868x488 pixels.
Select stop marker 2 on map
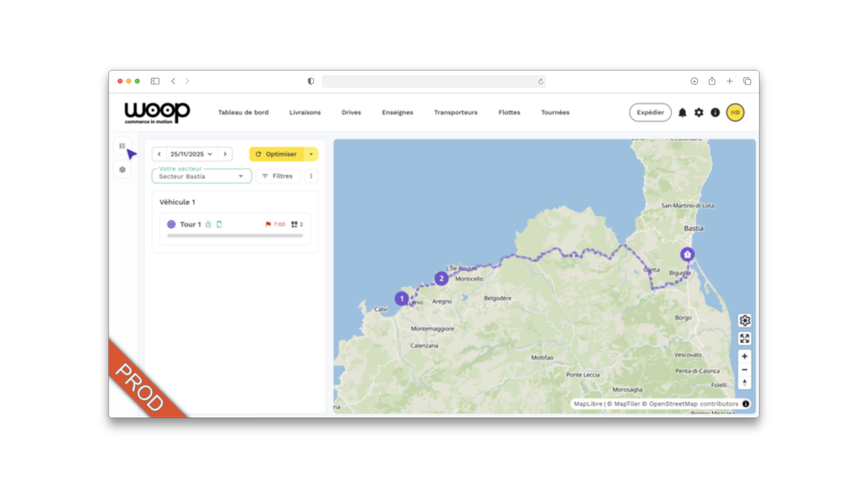(x=441, y=278)
